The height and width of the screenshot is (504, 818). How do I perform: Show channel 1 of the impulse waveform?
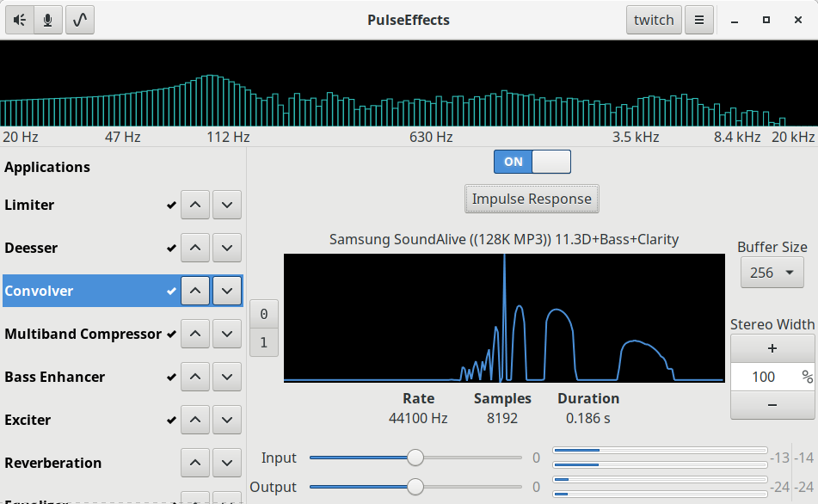point(264,343)
